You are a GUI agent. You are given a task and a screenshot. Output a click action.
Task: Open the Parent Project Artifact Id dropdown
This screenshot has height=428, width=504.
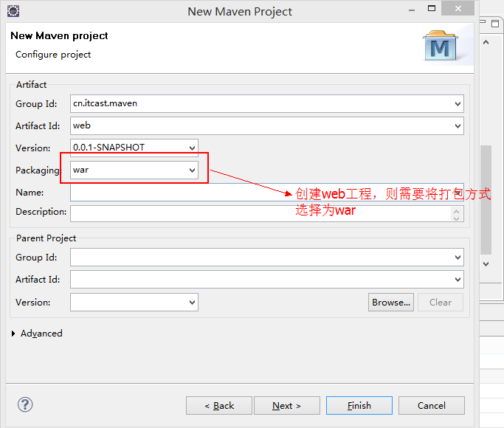tap(458, 280)
